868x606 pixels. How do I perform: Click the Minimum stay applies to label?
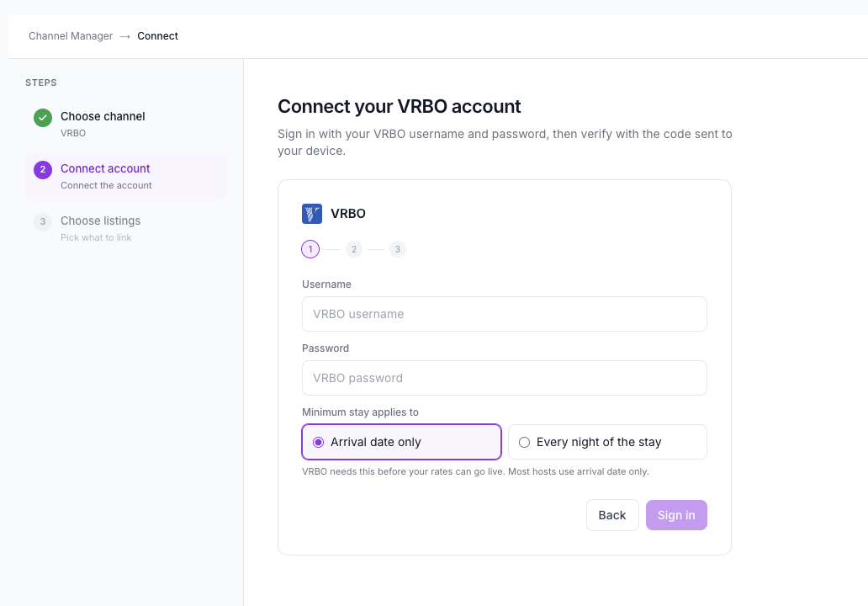(x=360, y=412)
